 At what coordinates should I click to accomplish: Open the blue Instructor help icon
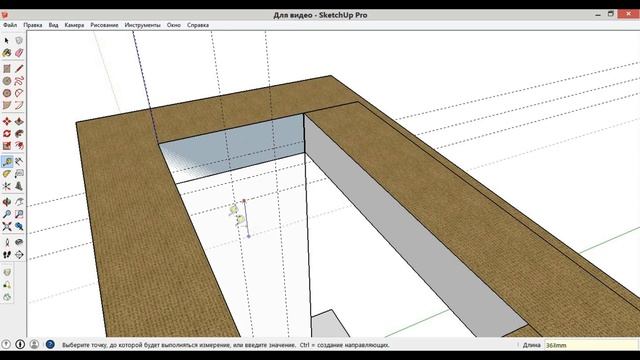(50, 344)
